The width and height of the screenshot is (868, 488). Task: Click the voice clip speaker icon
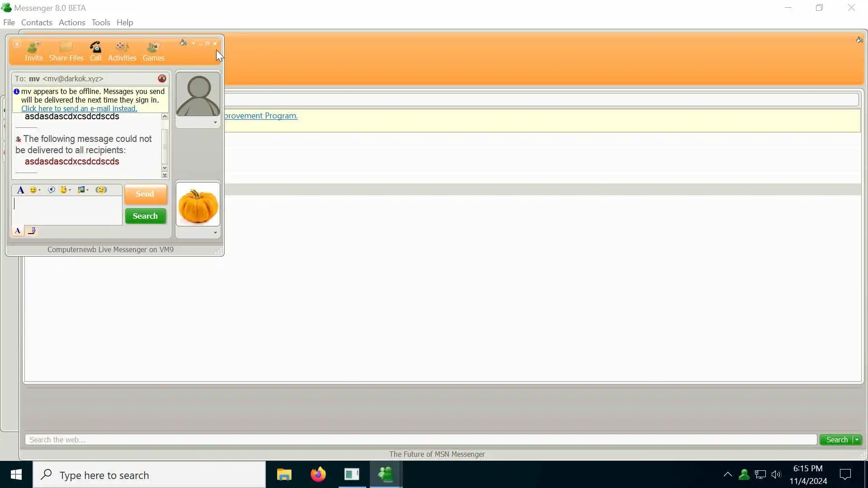pos(52,190)
